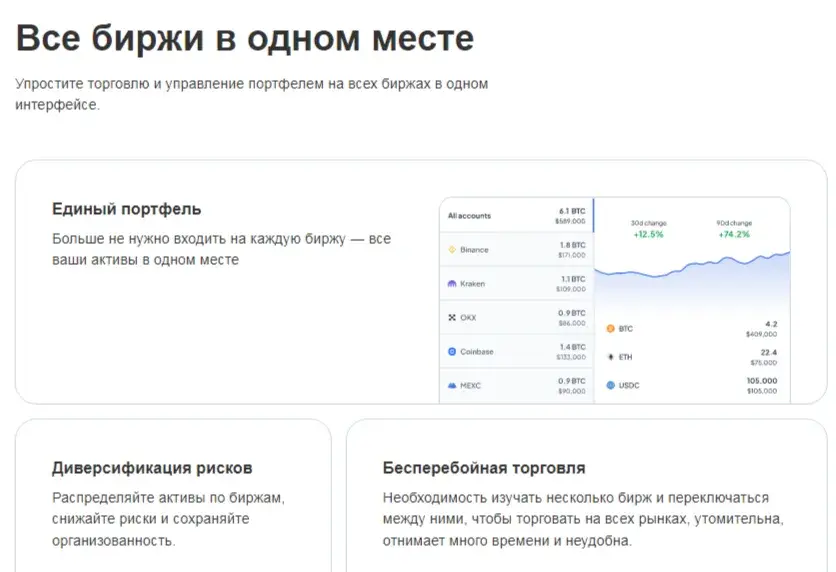Click the 6.1 BTC total balance
The image size is (836, 572).
tap(572, 211)
